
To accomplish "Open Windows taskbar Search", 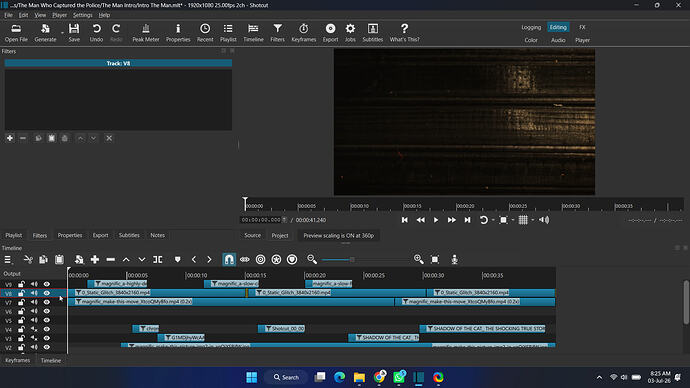I will (286, 377).
